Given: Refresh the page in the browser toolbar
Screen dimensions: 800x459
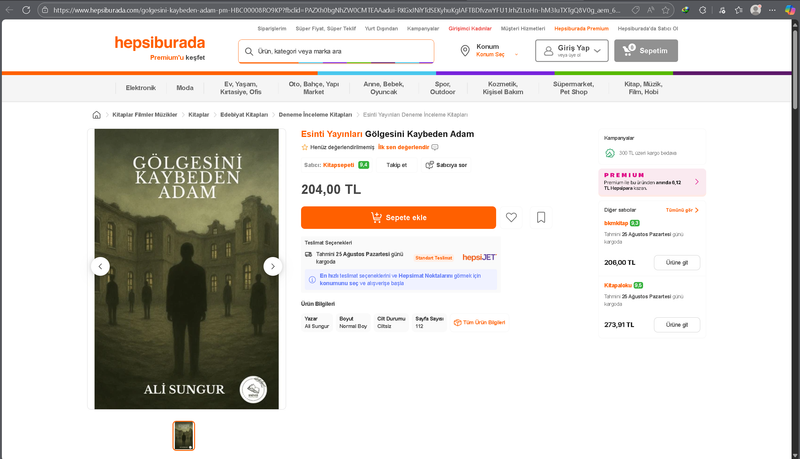Looking at the screenshot, I should click(x=26, y=10).
